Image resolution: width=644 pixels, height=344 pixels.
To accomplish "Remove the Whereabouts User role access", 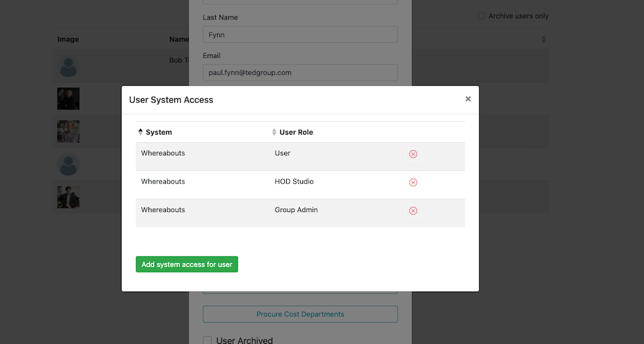I will point(413,154).
